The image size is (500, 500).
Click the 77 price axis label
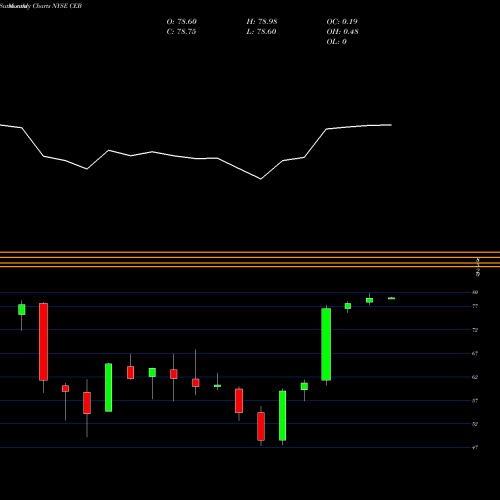coord(475,306)
